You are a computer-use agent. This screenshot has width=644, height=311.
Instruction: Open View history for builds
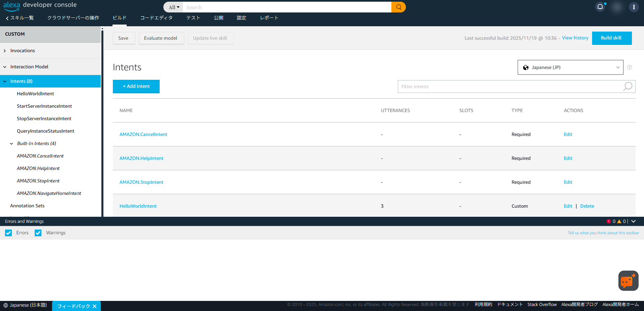575,38
